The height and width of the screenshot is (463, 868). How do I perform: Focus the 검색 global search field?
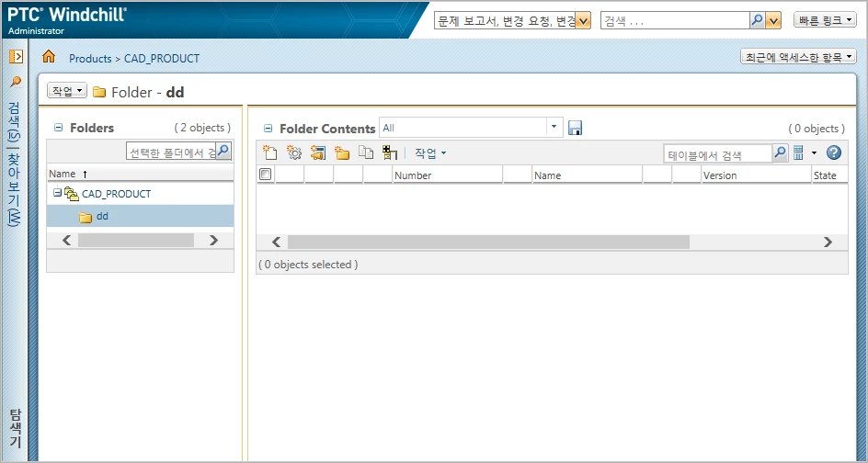pyautogui.click(x=675, y=21)
